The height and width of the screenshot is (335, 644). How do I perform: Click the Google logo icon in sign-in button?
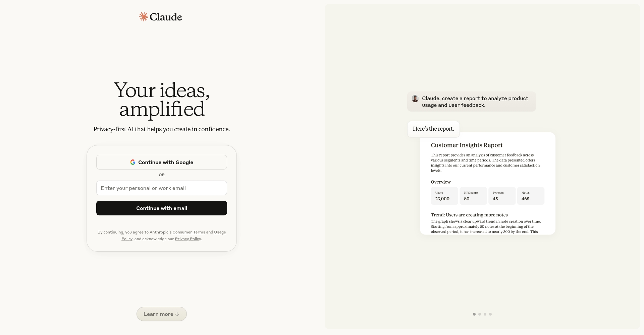(x=133, y=162)
